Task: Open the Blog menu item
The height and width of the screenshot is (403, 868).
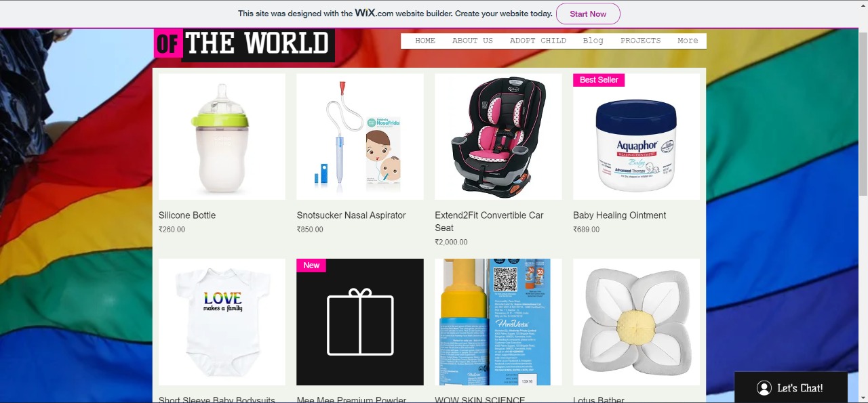Action: click(593, 41)
